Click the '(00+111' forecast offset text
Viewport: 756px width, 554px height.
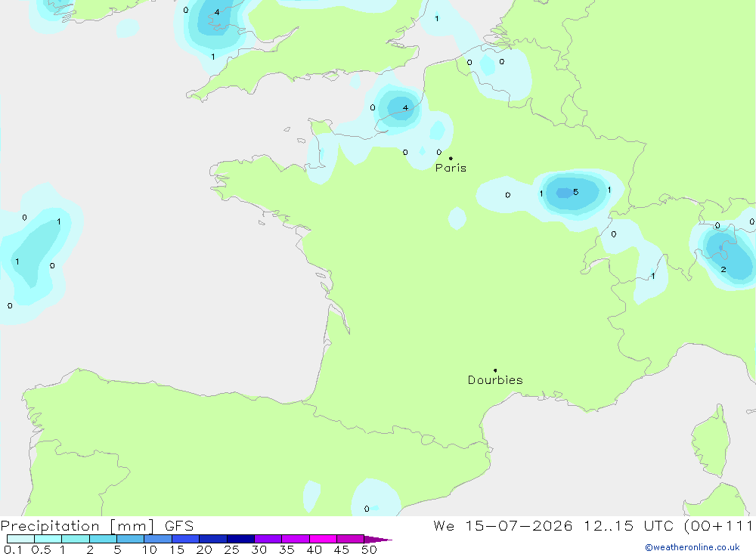tap(718, 526)
